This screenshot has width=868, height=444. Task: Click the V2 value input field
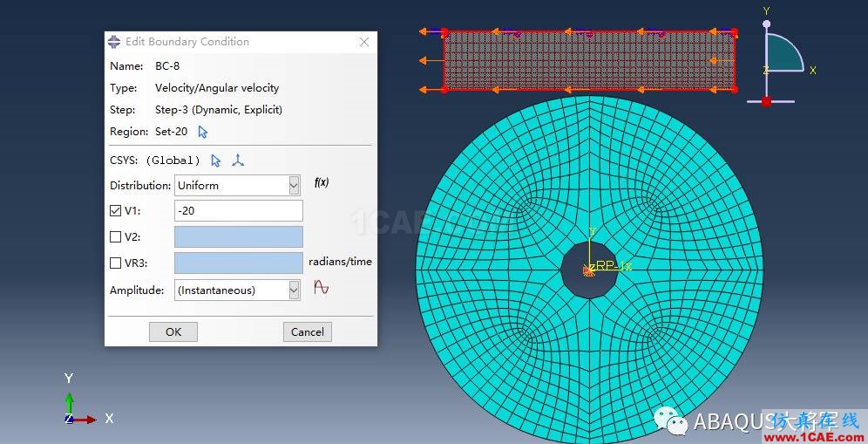tap(239, 236)
